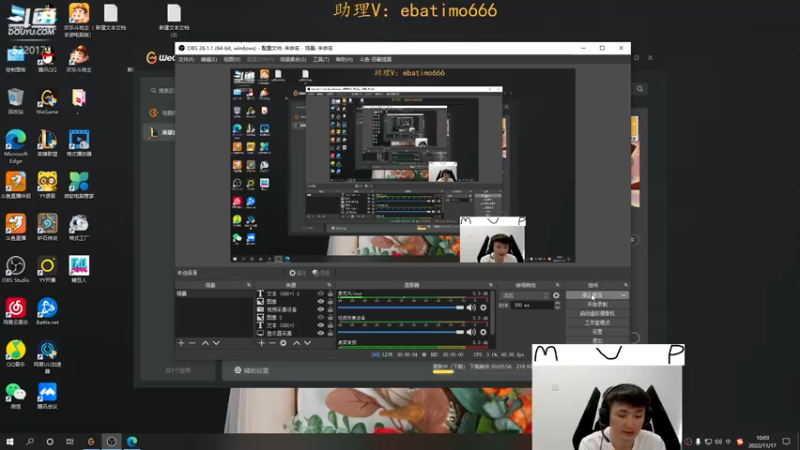Open Tools menu in OBS menu bar

coord(321,60)
